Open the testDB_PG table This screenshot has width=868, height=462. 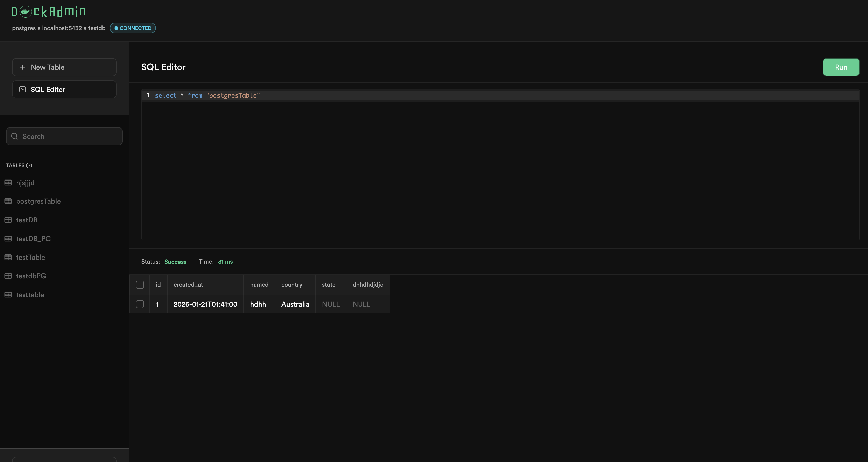coord(33,238)
